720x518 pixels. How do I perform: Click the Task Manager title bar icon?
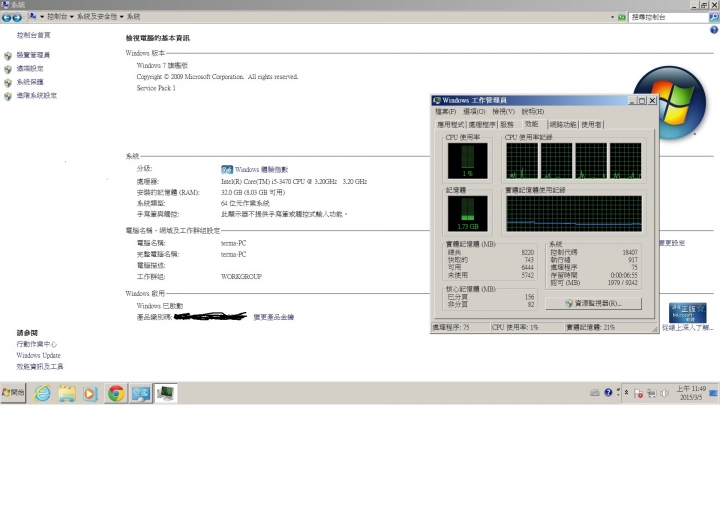tap(437, 100)
